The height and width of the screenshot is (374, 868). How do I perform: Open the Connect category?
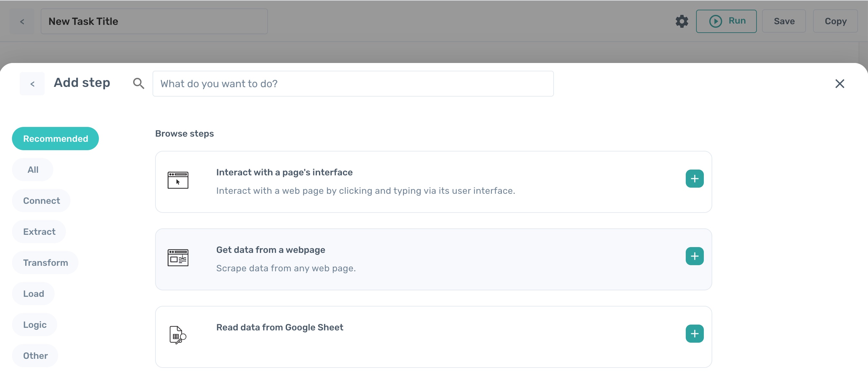coord(41,201)
